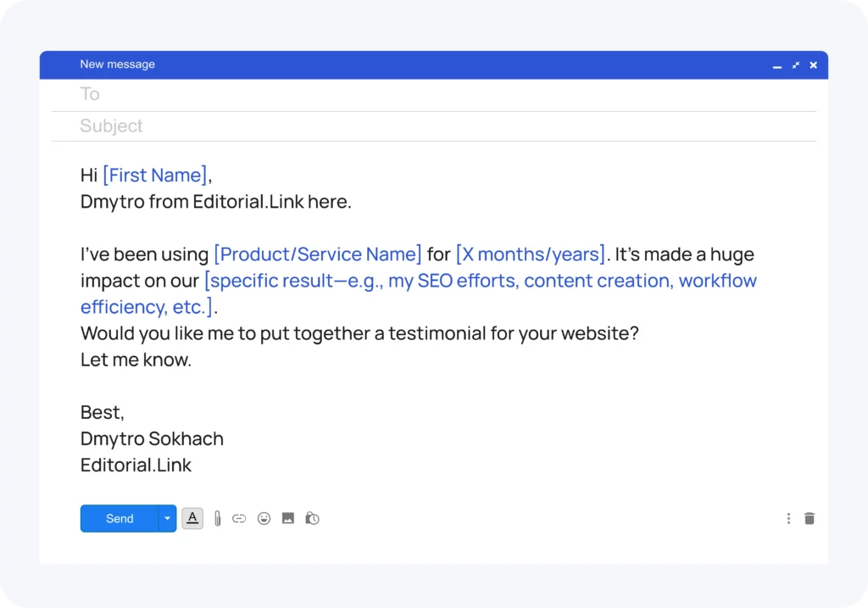Click the 'Editorial.Link' signature line

coord(136,466)
